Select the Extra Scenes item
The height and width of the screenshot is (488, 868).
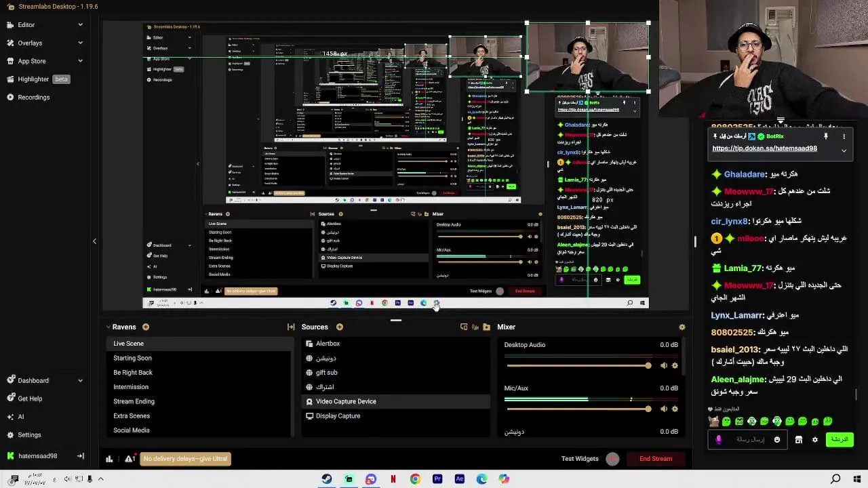(x=199, y=416)
